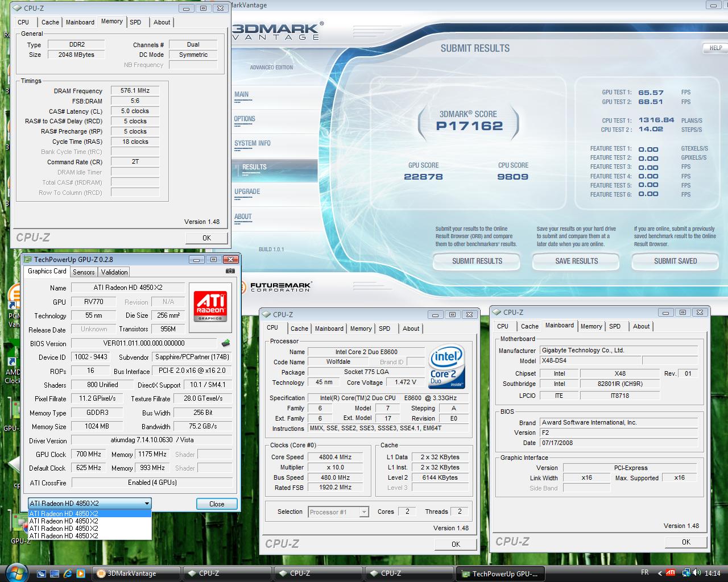This screenshot has width=728, height=582.
Task: Click the CPU-Z Memory window title icon
Action: pos(18,8)
